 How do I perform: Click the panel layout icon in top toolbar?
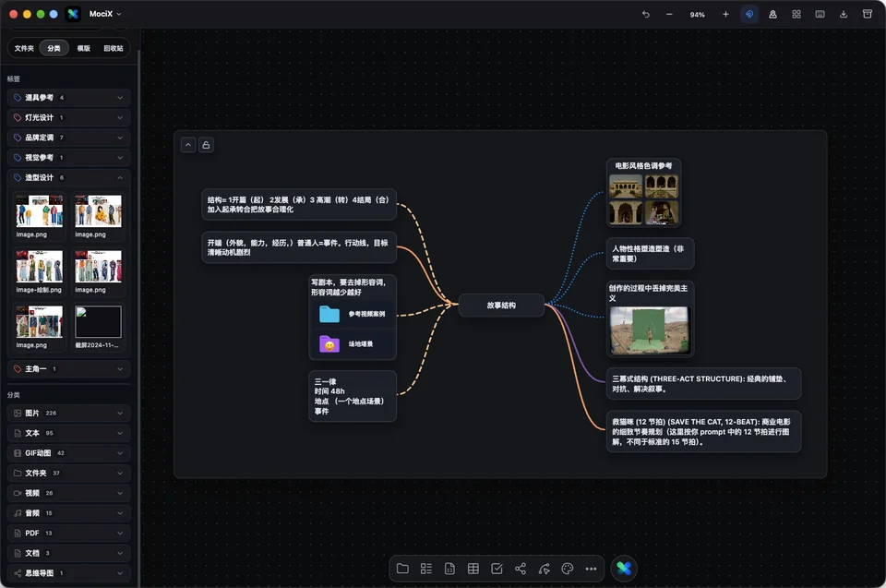click(820, 14)
